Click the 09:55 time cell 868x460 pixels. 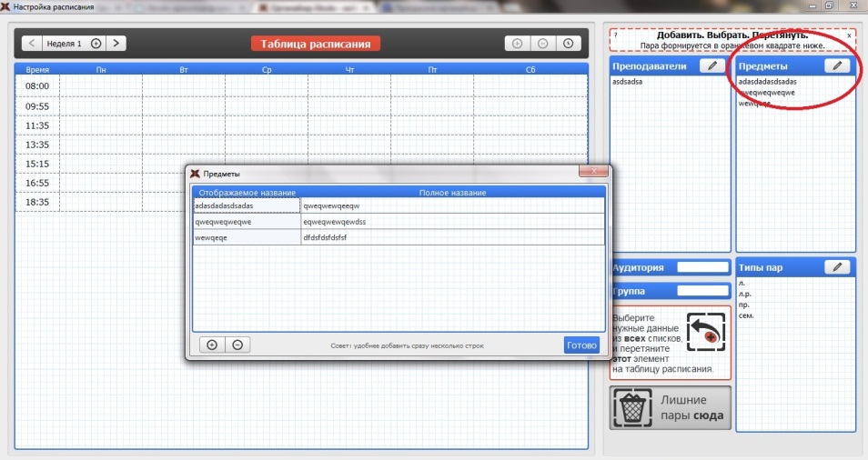pyautogui.click(x=37, y=106)
